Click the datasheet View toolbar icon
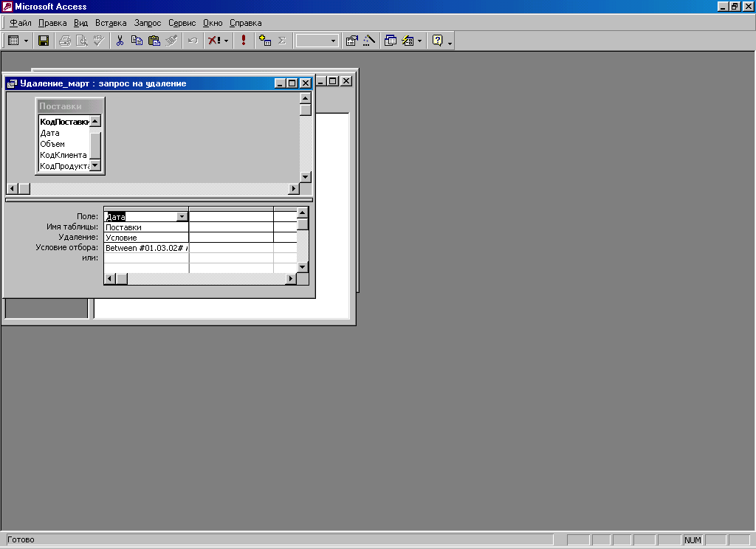This screenshot has width=756, height=549. (x=13, y=41)
